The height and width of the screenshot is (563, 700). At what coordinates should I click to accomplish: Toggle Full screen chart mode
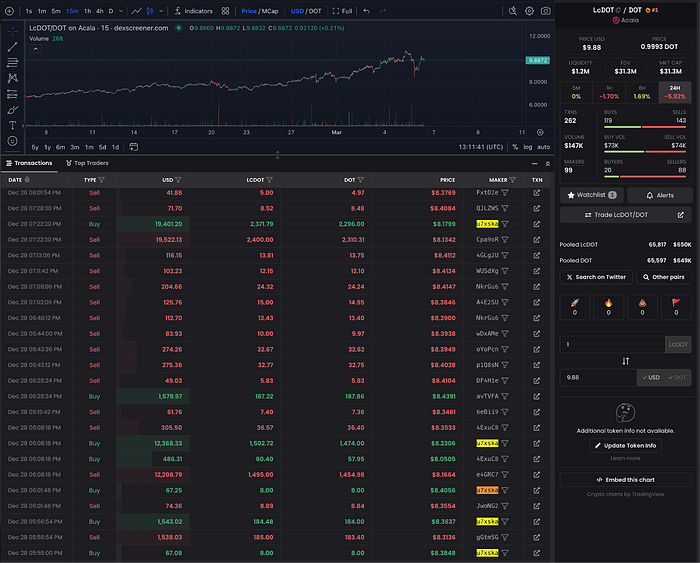coord(342,11)
